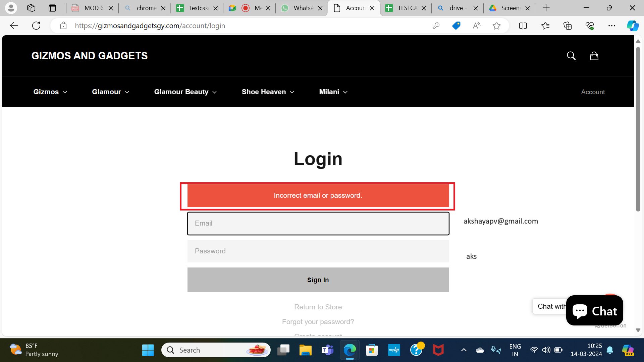644x362 pixels.
Task: Expand the Glamour menu
Action: pyautogui.click(x=110, y=92)
